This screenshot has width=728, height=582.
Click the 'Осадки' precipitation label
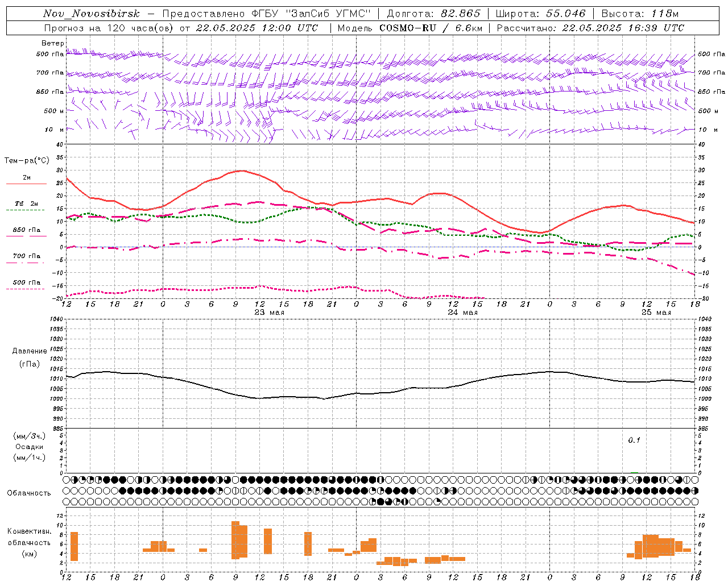point(29,447)
